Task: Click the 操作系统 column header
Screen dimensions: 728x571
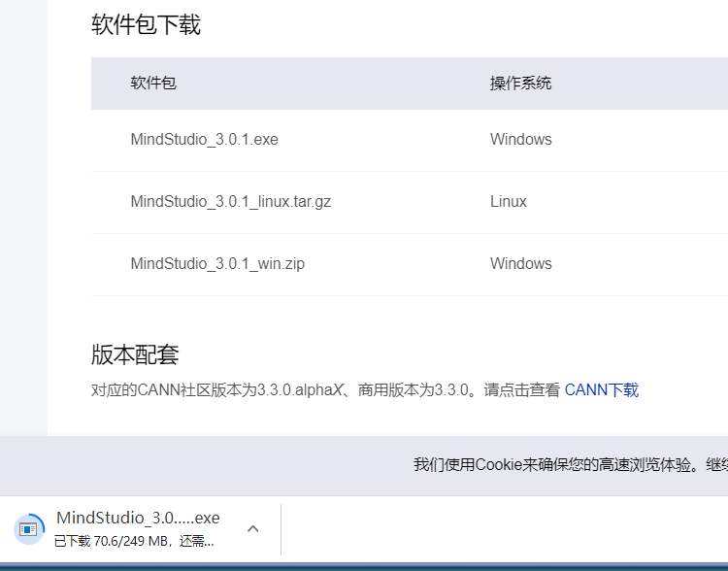Action: tap(520, 84)
